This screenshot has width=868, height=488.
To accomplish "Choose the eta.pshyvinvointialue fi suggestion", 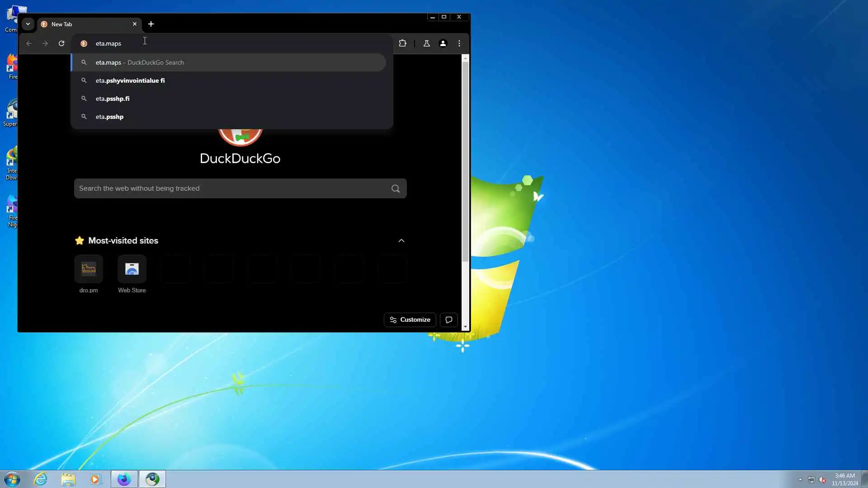I will (130, 80).
